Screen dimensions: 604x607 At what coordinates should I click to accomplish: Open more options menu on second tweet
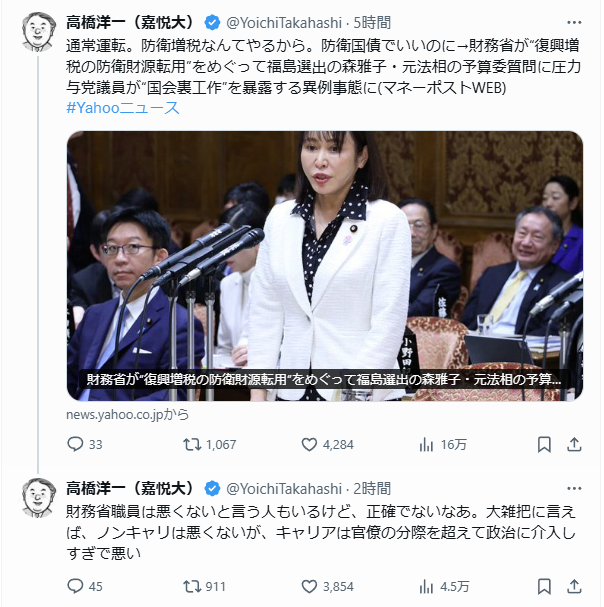point(574,488)
